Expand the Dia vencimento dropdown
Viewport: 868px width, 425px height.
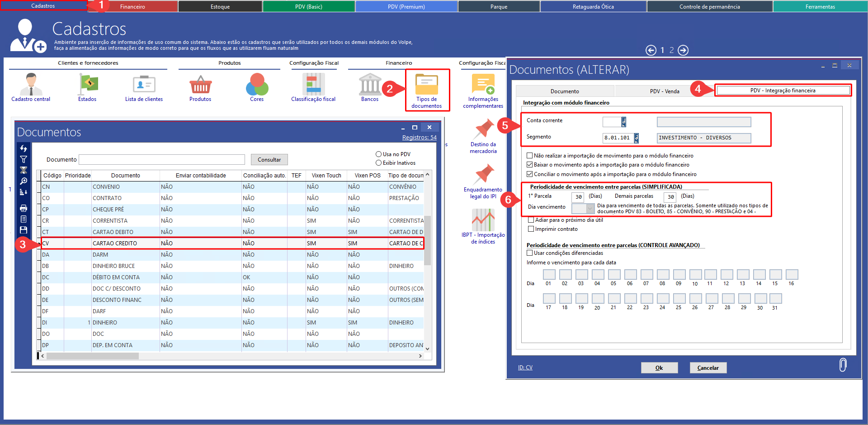(590, 208)
